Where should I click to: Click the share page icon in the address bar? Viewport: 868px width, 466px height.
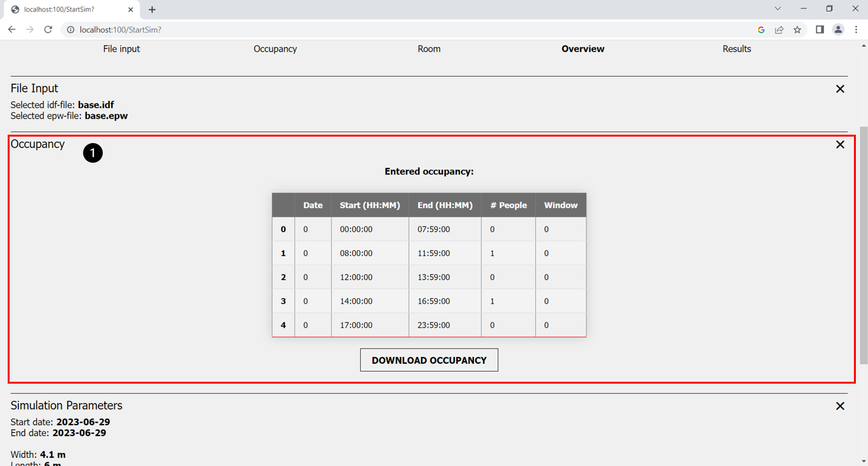tap(779, 29)
